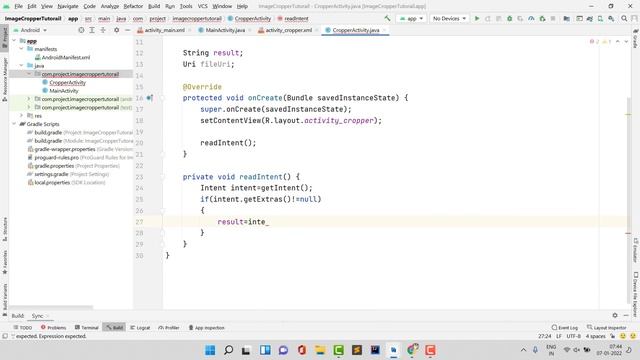Click the 27:24 cursor position status entry
The height and width of the screenshot is (360, 640).
coord(544,336)
